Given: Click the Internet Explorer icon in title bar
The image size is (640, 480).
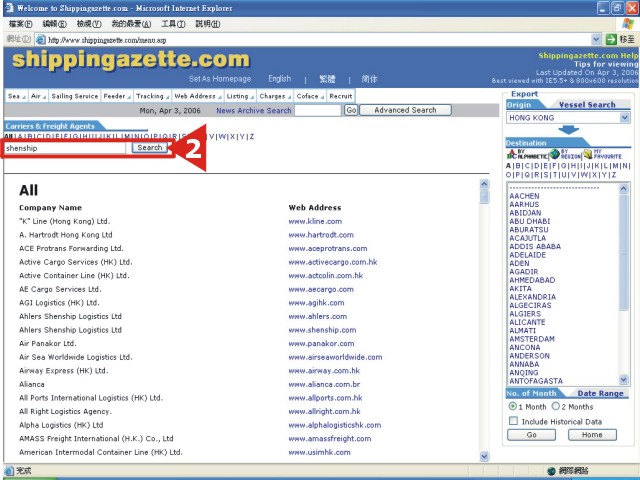Looking at the screenshot, I should coord(9,8).
